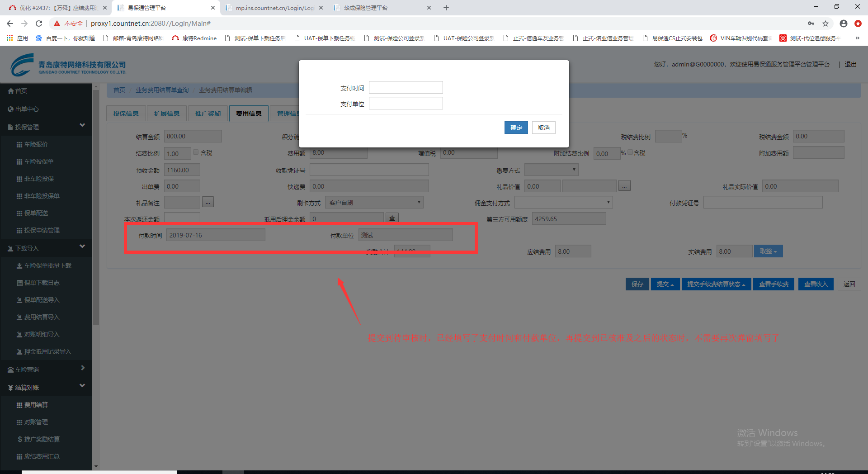Viewport: 868px width, 474px height.
Task: Open a new browser tab
Action: pyautogui.click(x=446, y=8)
